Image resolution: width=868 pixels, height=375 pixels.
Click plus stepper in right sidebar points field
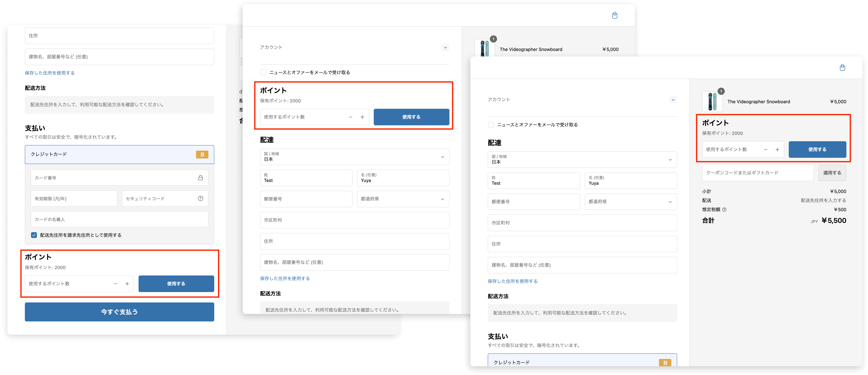[x=777, y=150]
